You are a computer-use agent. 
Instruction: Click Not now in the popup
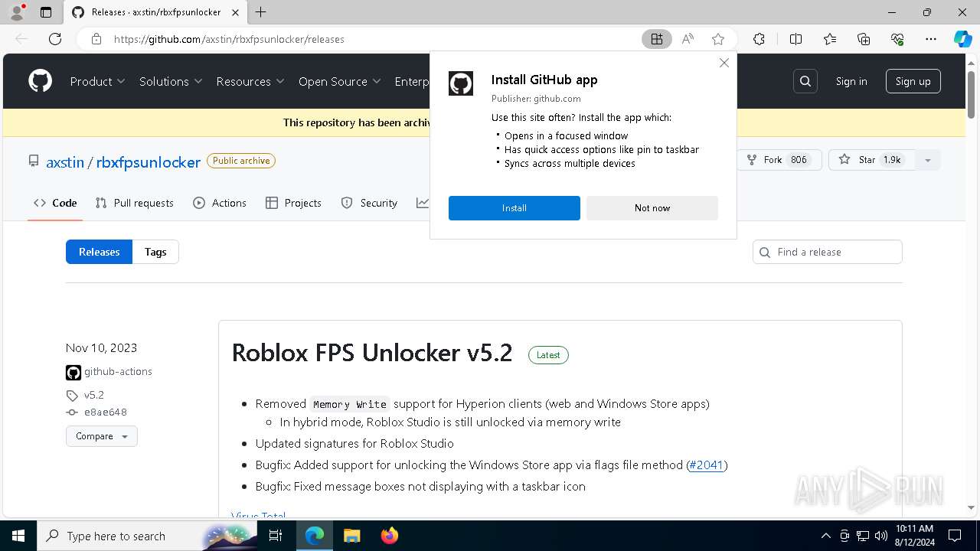652,208
